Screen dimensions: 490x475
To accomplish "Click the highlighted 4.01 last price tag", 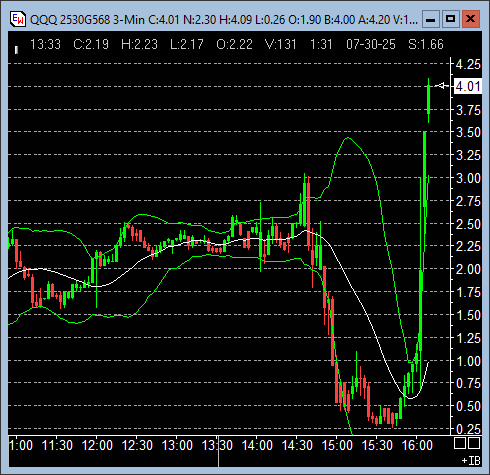I will (x=468, y=86).
